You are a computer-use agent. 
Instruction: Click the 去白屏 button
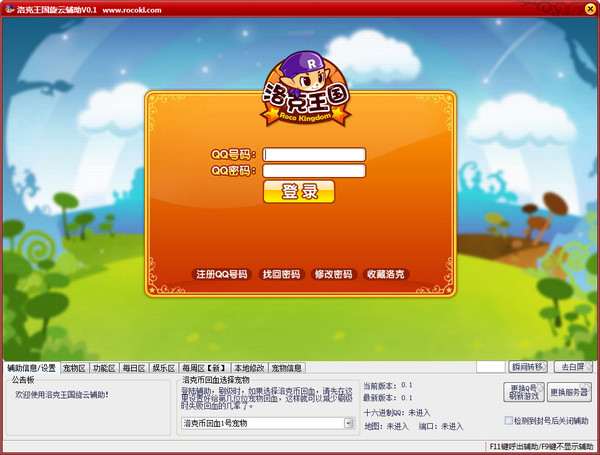coord(573,367)
